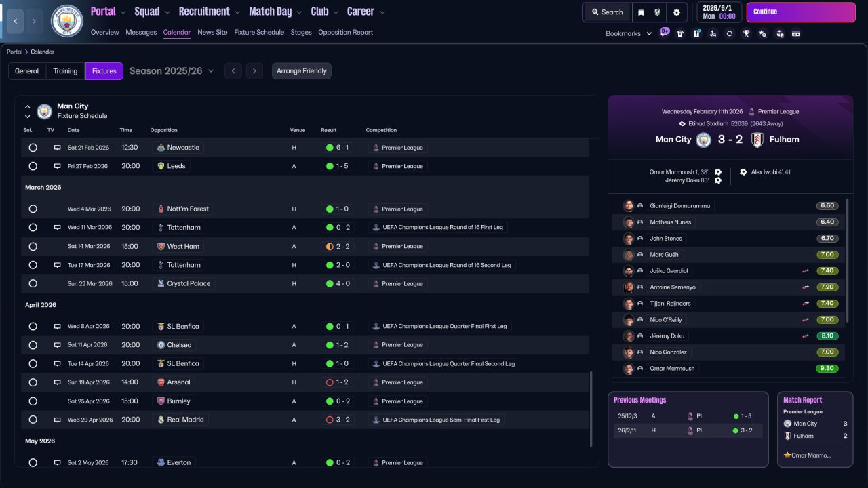Select the Nott'm Forest fixture radio button
This screenshot has width=868, height=488.
point(33,209)
